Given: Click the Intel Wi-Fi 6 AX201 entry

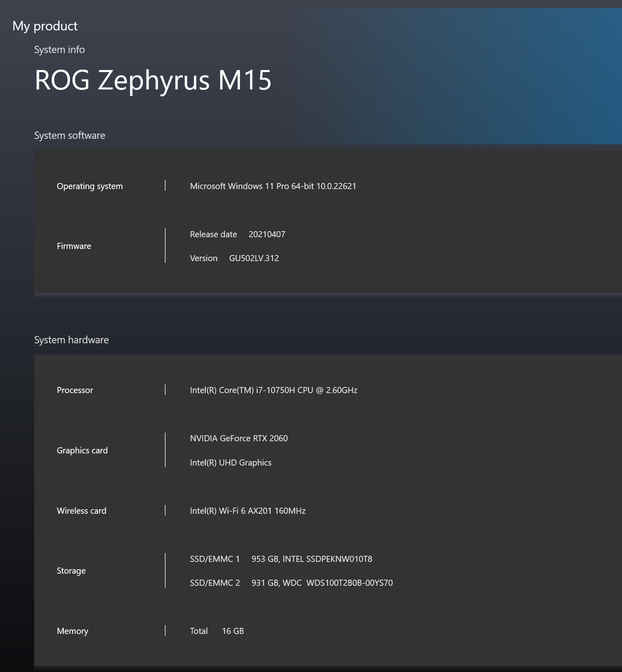Looking at the screenshot, I should tap(248, 511).
